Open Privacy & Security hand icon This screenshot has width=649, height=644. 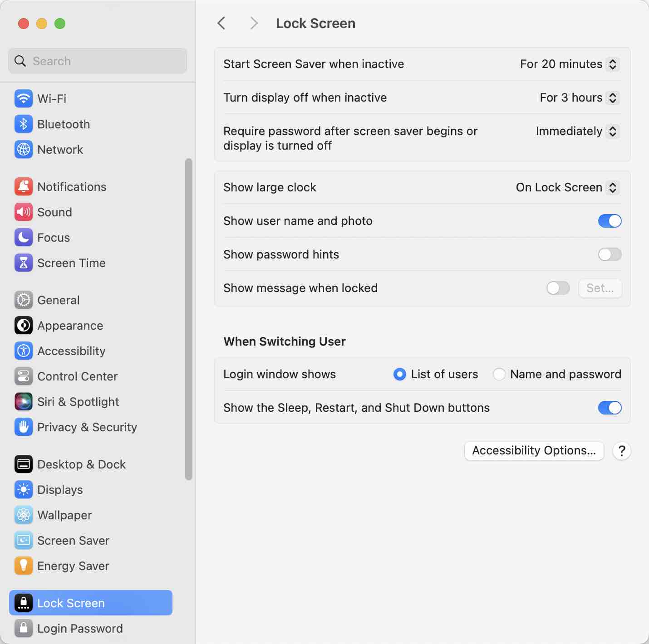point(23,427)
